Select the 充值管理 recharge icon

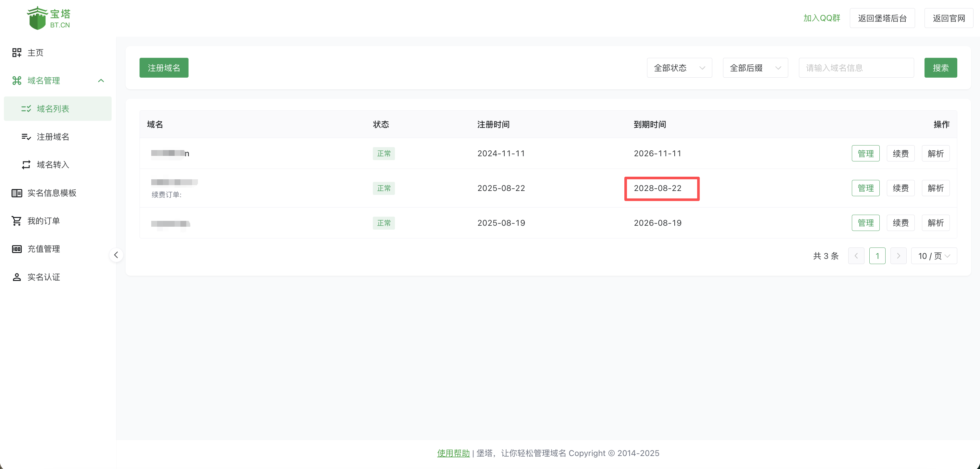[x=17, y=249]
